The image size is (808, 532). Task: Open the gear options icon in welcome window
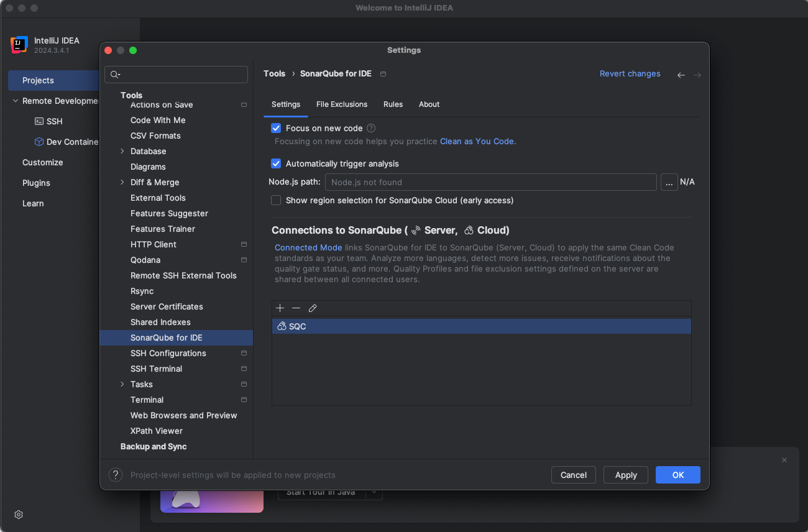pyautogui.click(x=19, y=515)
